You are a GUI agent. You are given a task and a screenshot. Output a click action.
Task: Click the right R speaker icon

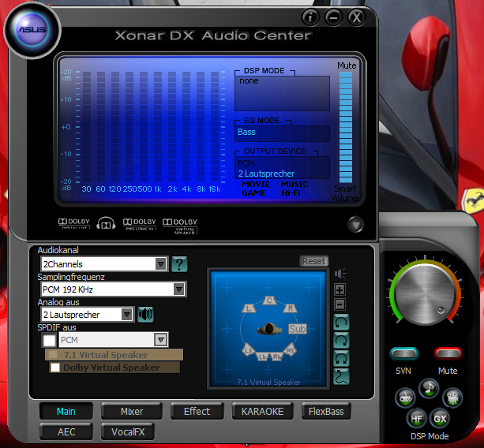tap(290, 308)
